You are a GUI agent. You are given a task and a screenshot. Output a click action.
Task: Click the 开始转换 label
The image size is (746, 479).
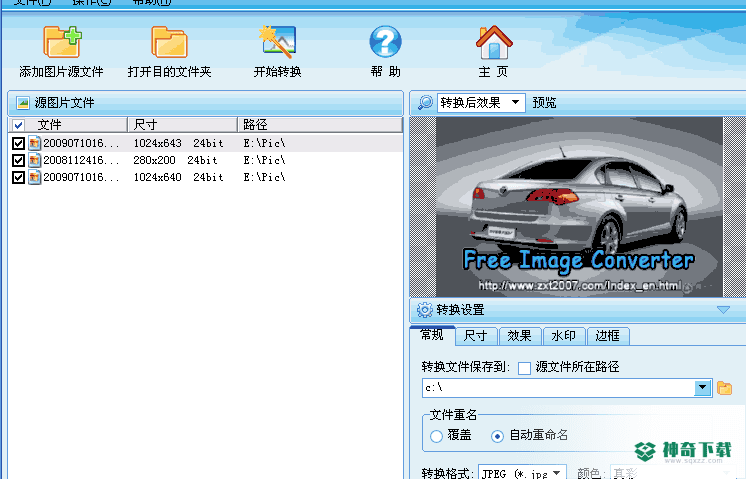pos(277,72)
